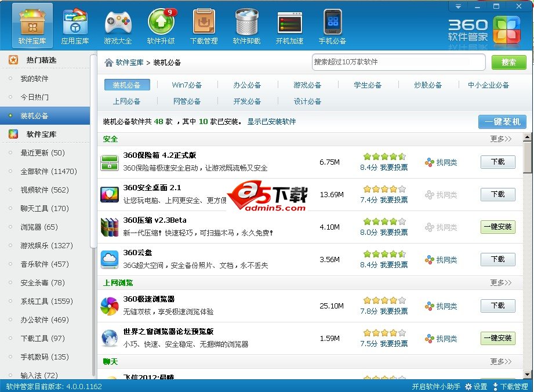Click the 360压缩 books icon
Screen dimensions: 534x392
[x=110, y=227]
